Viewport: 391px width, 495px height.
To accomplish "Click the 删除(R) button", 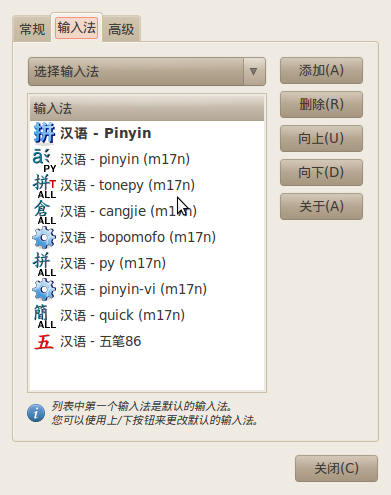I will coord(321,104).
